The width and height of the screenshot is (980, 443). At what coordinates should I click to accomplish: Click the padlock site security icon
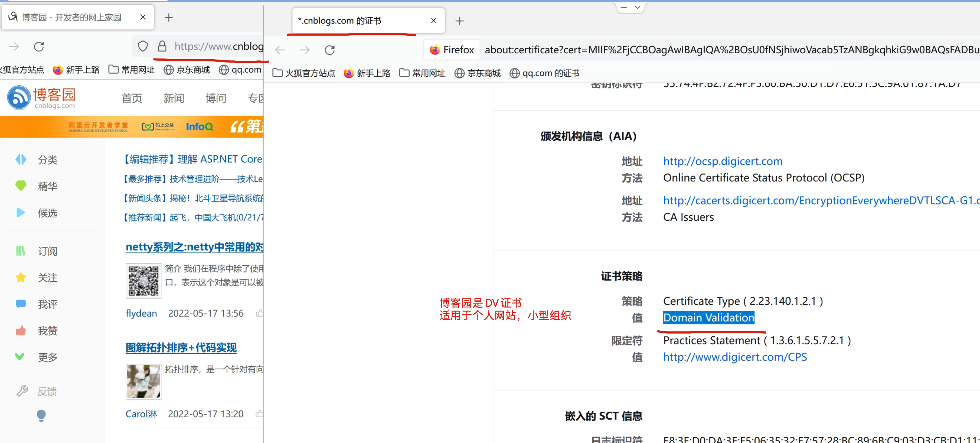pyautogui.click(x=162, y=46)
